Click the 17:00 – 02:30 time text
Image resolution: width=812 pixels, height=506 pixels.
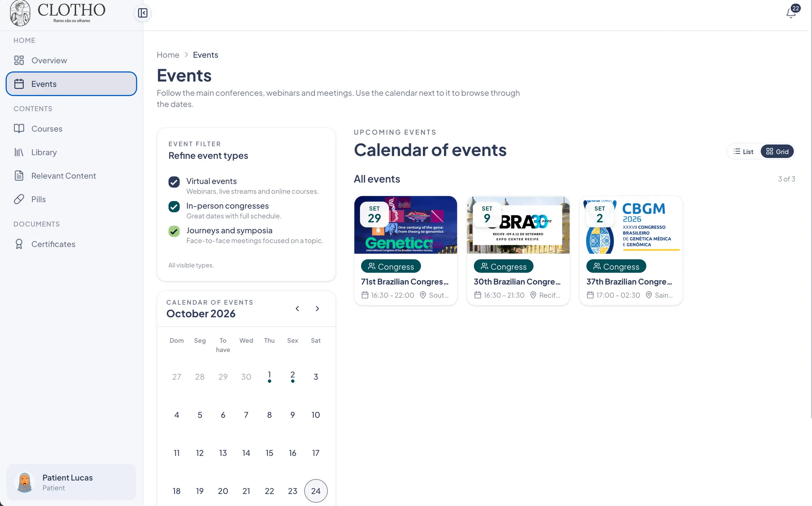618,295
